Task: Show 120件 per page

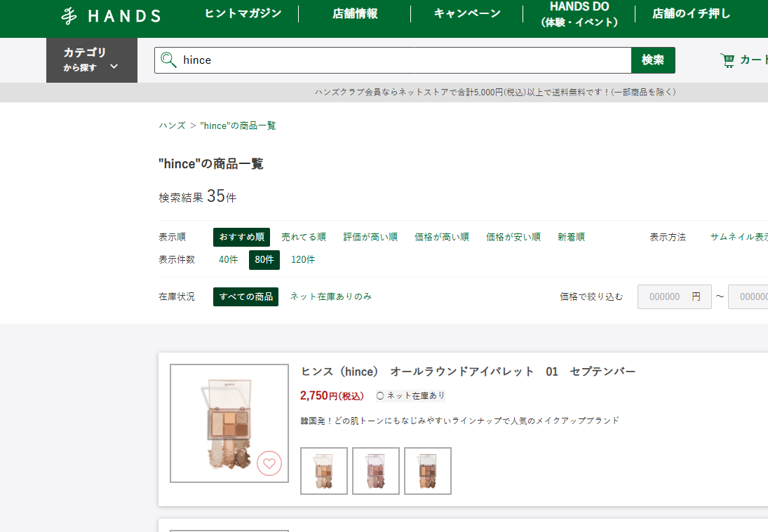Action: 303,259
